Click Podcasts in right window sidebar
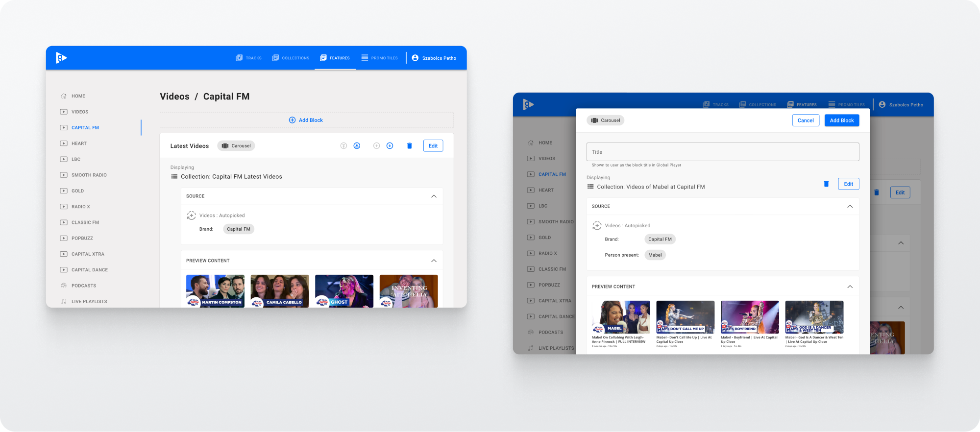Image resolution: width=980 pixels, height=432 pixels. pos(545,333)
